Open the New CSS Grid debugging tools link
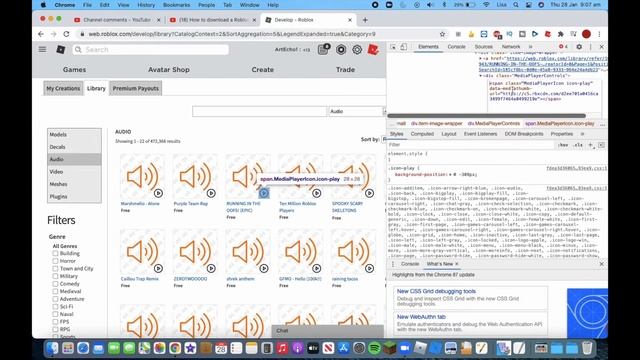The width and height of the screenshot is (640, 360). pos(436,291)
